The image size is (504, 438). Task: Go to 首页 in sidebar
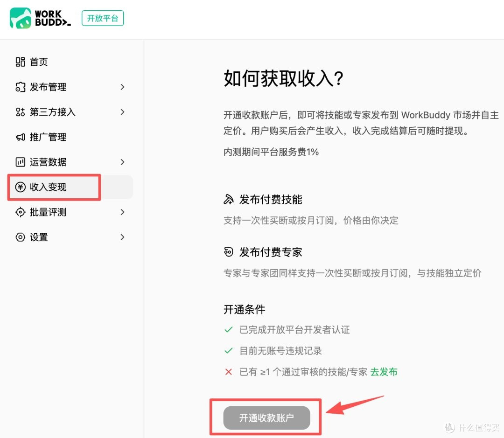39,62
